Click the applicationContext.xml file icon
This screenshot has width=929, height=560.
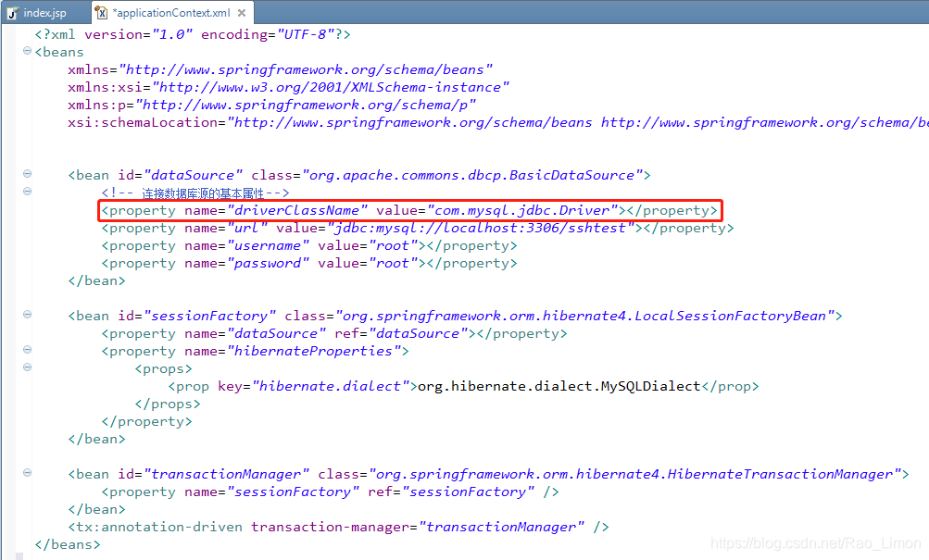(102, 12)
